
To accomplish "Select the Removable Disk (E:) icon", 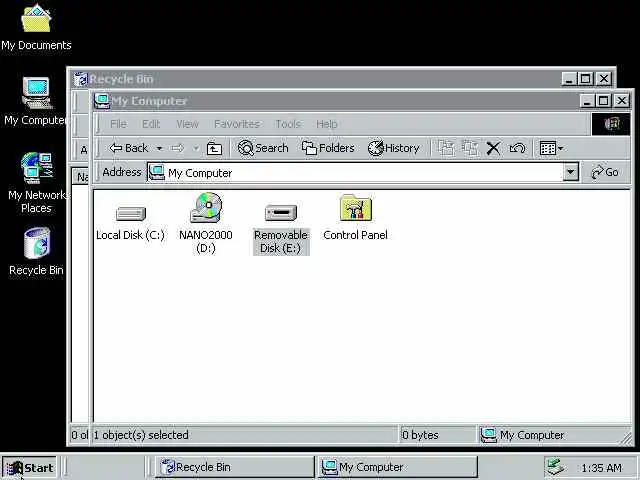I will [x=281, y=213].
